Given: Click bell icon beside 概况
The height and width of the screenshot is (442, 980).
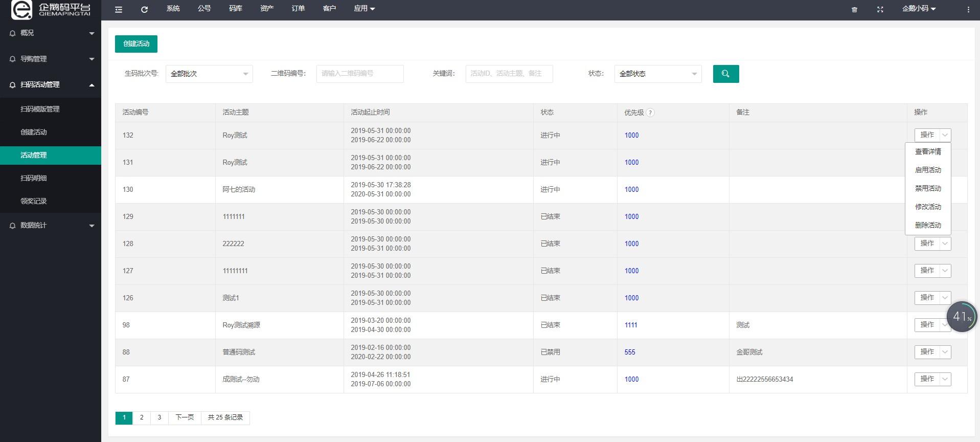Looking at the screenshot, I should point(13,33).
